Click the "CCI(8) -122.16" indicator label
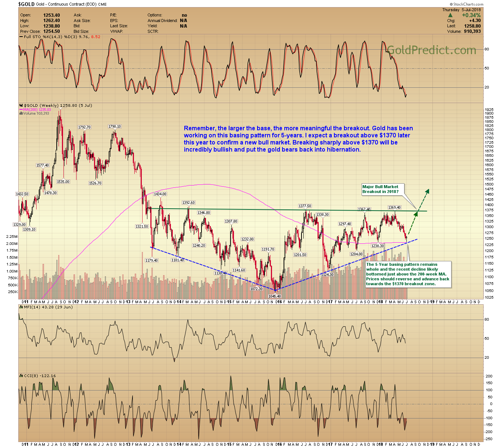The width and height of the screenshot is (500, 448). (37, 376)
